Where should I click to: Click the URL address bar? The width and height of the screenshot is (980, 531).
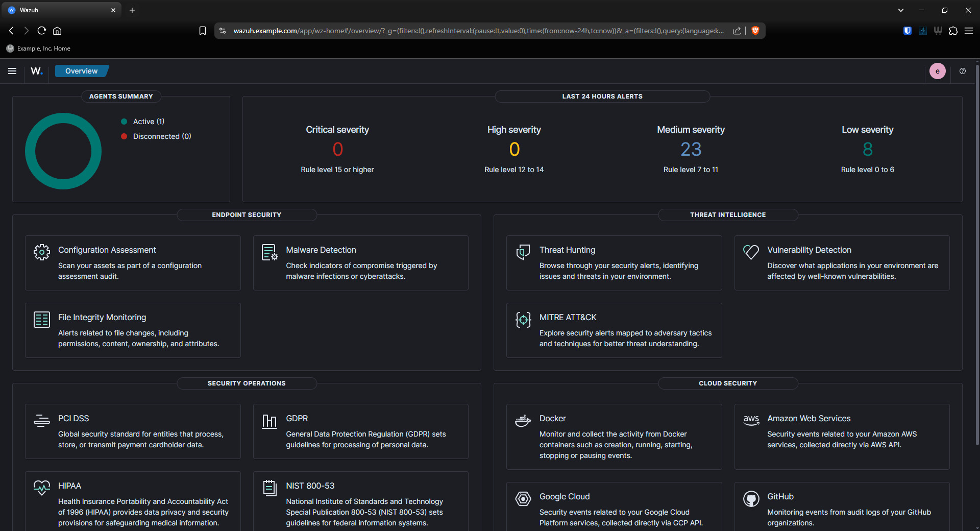pyautogui.click(x=478, y=31)
